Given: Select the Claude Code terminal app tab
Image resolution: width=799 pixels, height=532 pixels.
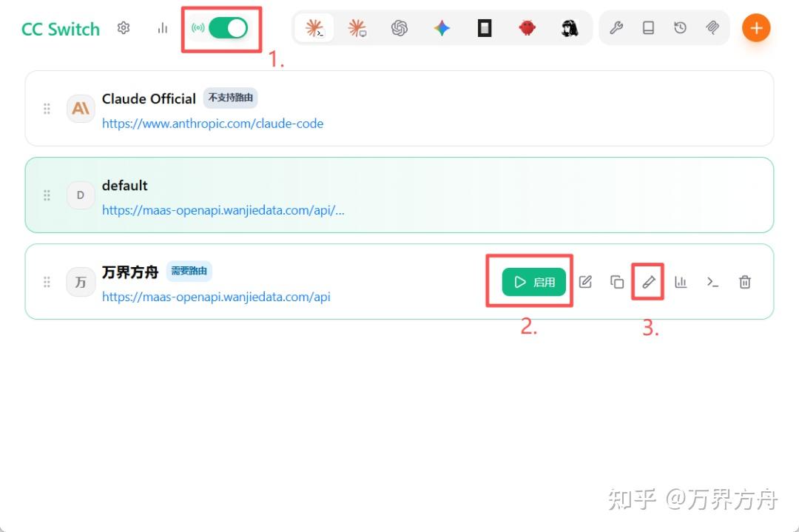Looking at the screenshot, I should [x=315, y=28].
